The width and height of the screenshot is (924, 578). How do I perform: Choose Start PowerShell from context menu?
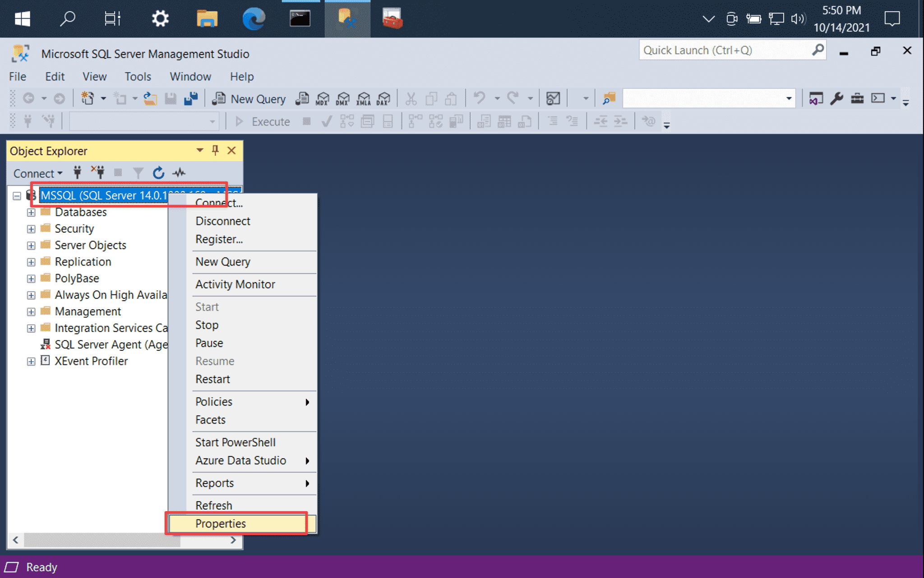click(x=242, y=442)
